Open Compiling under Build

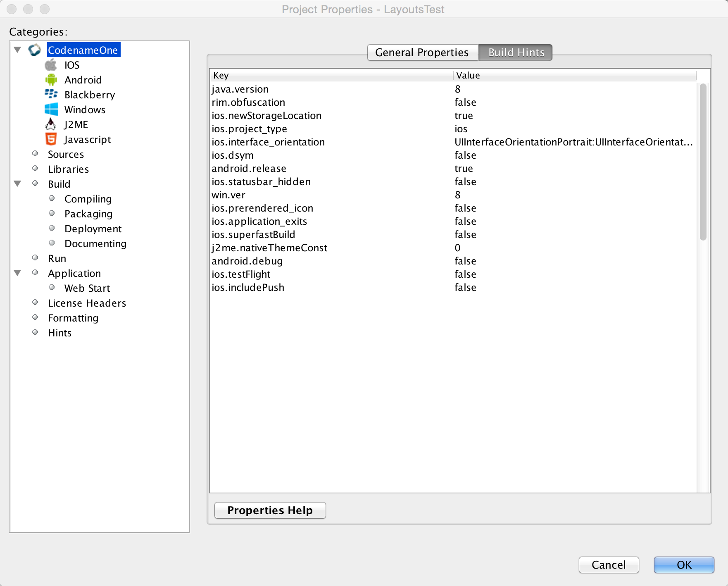click(x=88, y=199)
